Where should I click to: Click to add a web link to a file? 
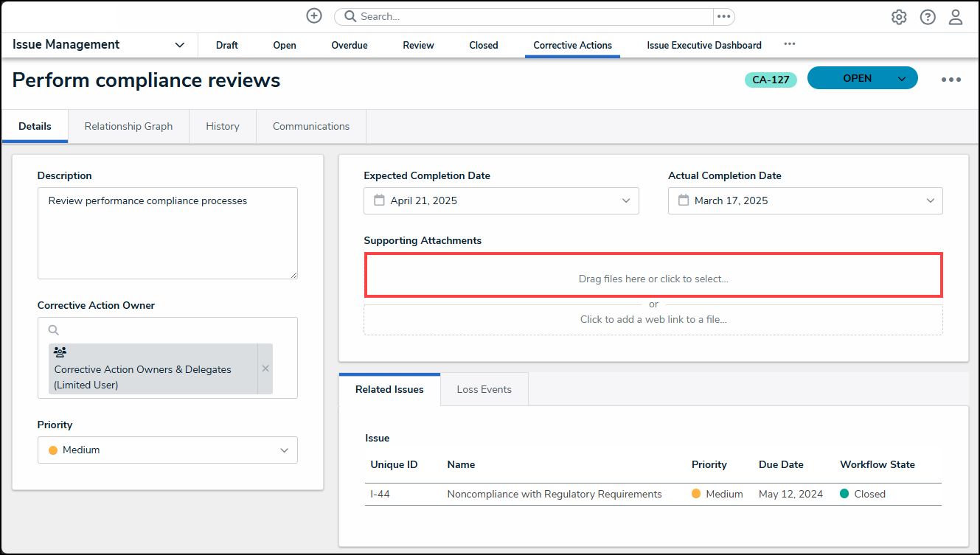[x=653, y=320]
